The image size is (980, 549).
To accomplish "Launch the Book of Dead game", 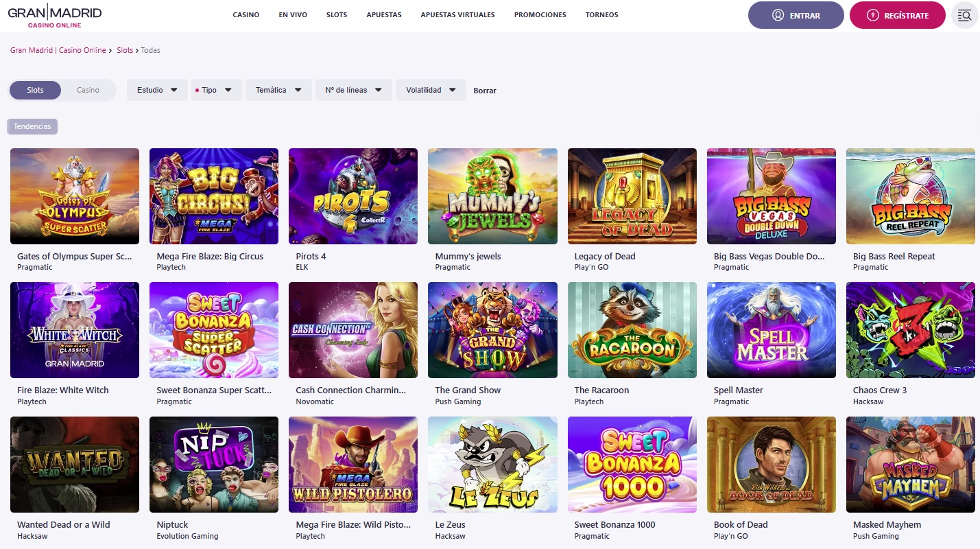I will point(771,465).
